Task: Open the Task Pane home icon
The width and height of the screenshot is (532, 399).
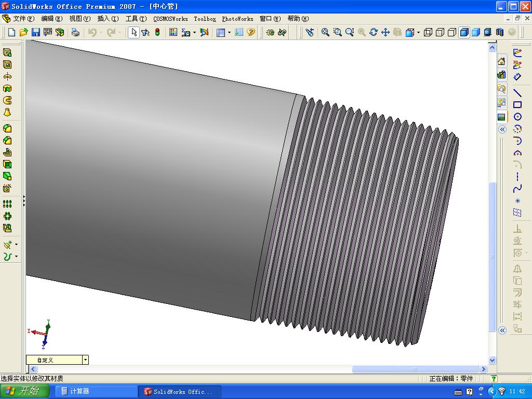Action: [501, 61]
